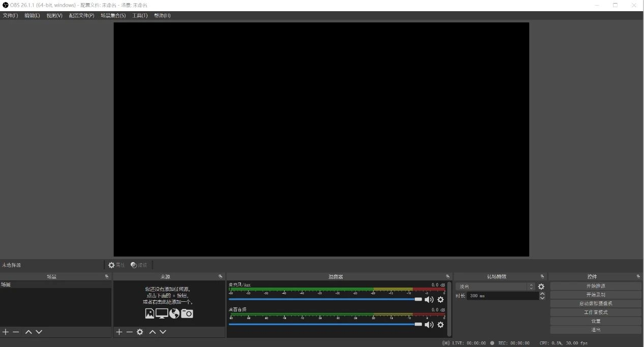This screenshot has height=347, width=644.
Task: Click the 桌面音频 channel label
Action: 237,309
